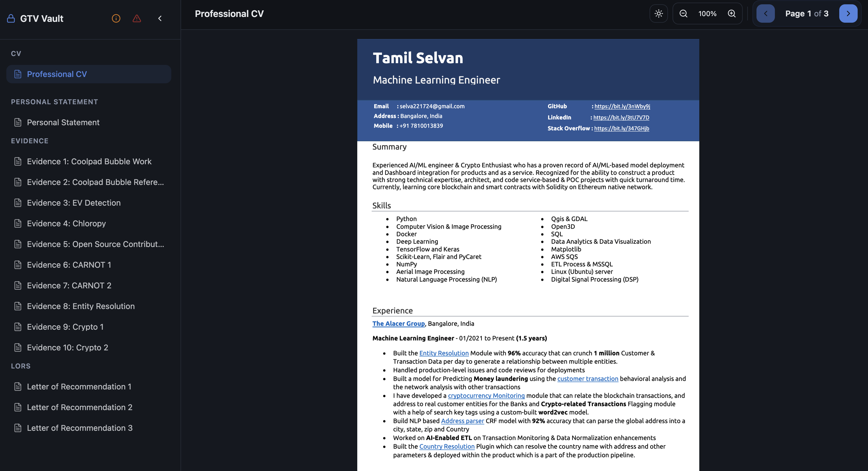Click the GTV Vault lock icon
The height and width of the screenshot is (471, 868).
click(11, 18)
